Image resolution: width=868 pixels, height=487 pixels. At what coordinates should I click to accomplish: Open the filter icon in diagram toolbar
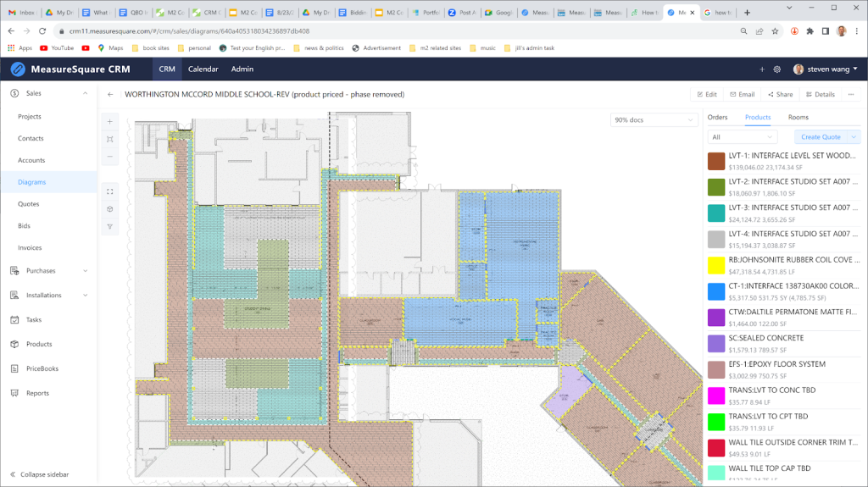pos(110,227)
